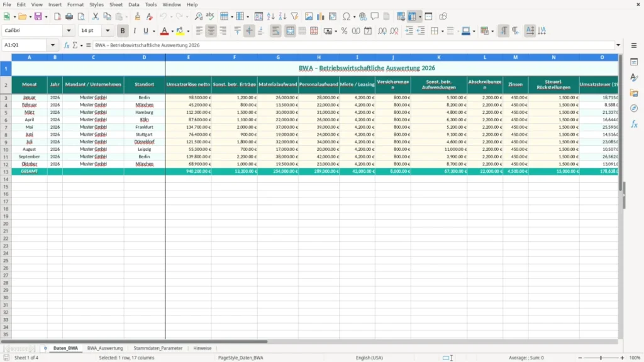Open the Format menu
This screenshot has width=644, height=362.
pos(75,4)
